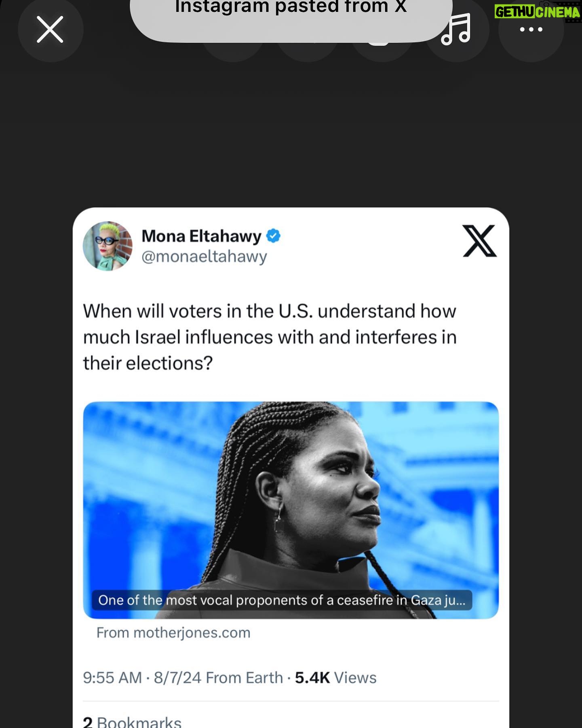
Task: Close the story editor with the X button
Action: tap(50, 30)
